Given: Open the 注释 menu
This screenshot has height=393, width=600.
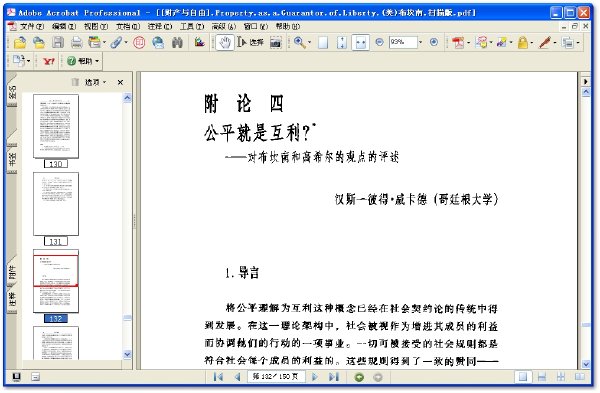Looking at the screenshot, I should point(160,26).
